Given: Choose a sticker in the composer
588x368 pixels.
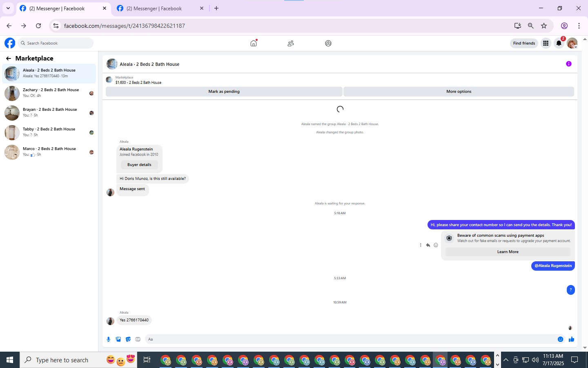Looking at the screenshot, I should click(128, 339).
